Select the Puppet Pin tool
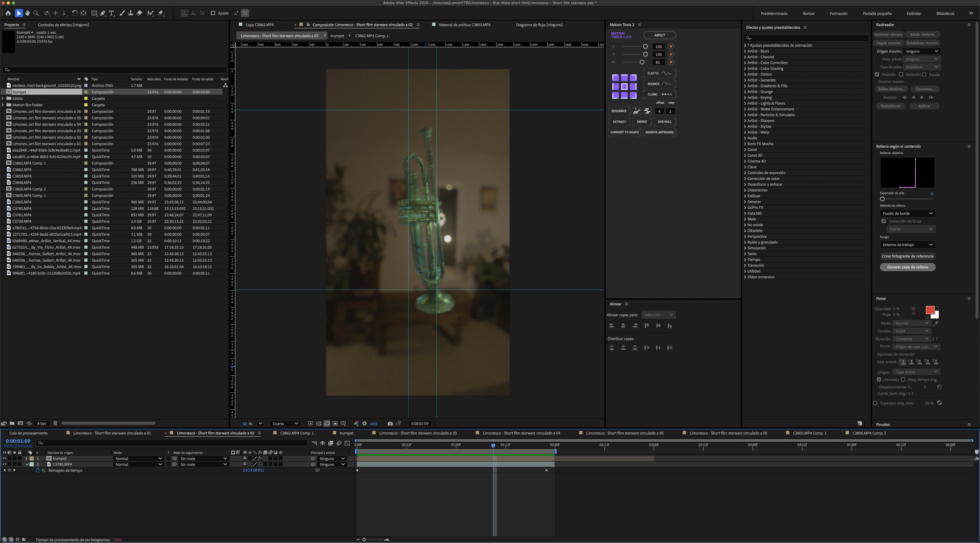Image resolution: width=980 pixels, height=543 pixels. [x=161, y=13]
